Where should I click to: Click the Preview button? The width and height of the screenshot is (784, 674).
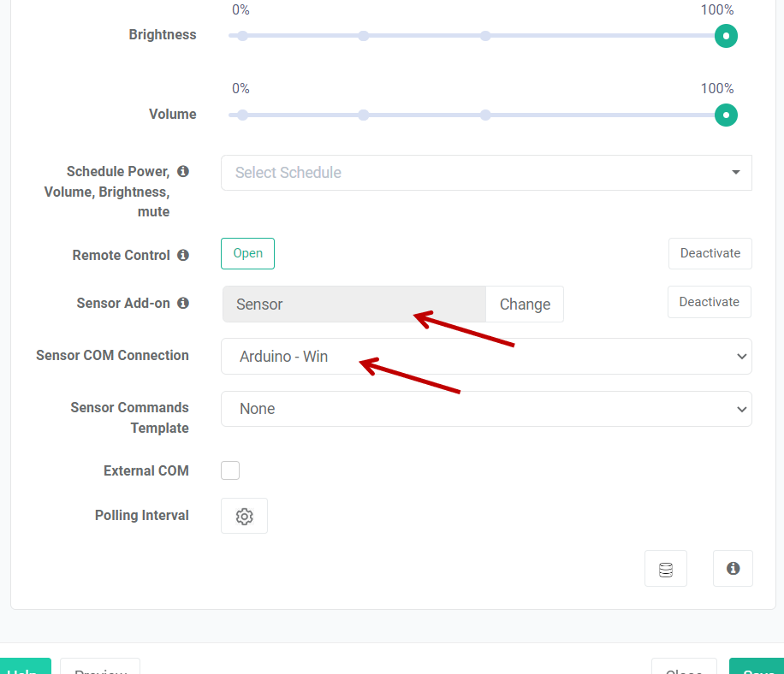coord(100,667)
